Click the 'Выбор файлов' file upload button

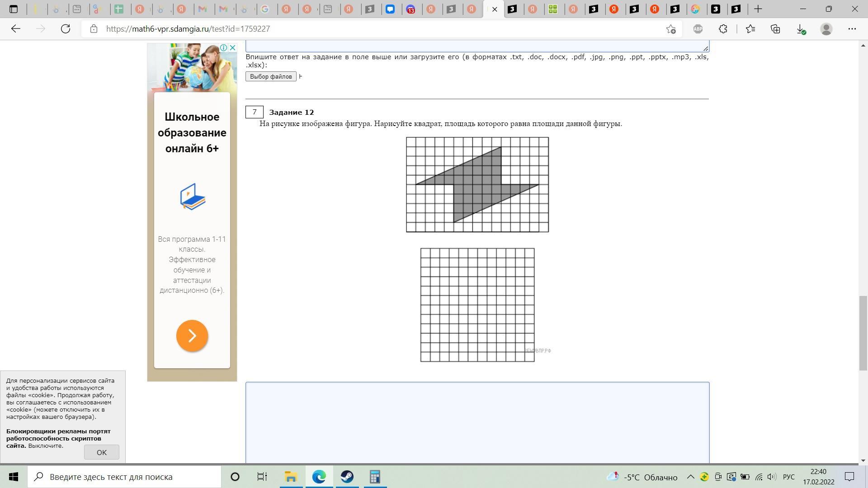pyautogui.click(x=271, y=76)
